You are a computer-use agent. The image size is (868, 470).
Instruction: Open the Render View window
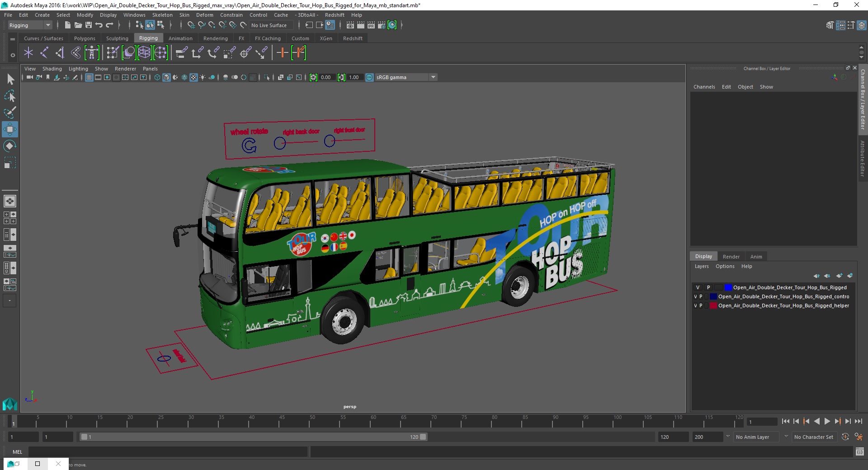(x=350, y=25)
